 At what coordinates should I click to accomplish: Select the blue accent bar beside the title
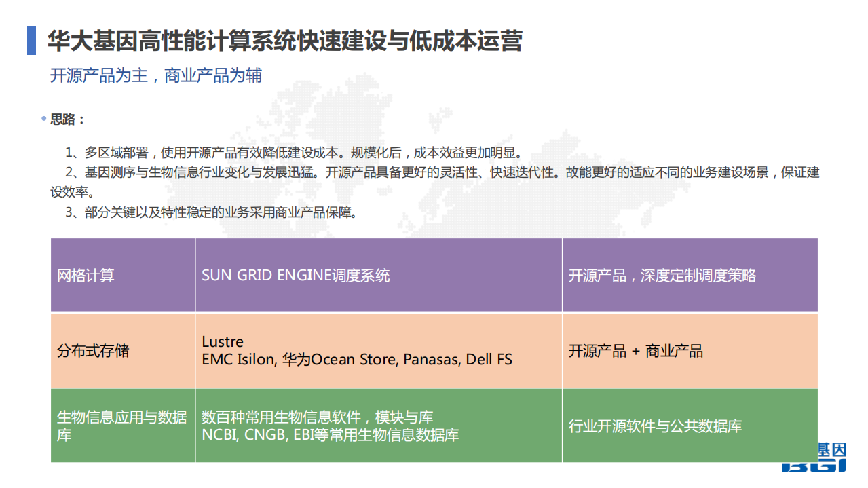coord(30,39)
